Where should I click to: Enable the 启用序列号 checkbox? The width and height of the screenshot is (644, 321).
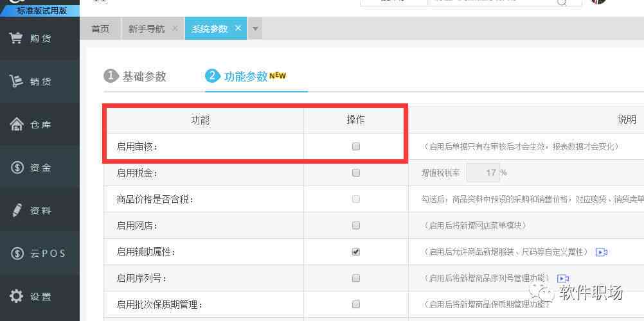tap(356, 279)
